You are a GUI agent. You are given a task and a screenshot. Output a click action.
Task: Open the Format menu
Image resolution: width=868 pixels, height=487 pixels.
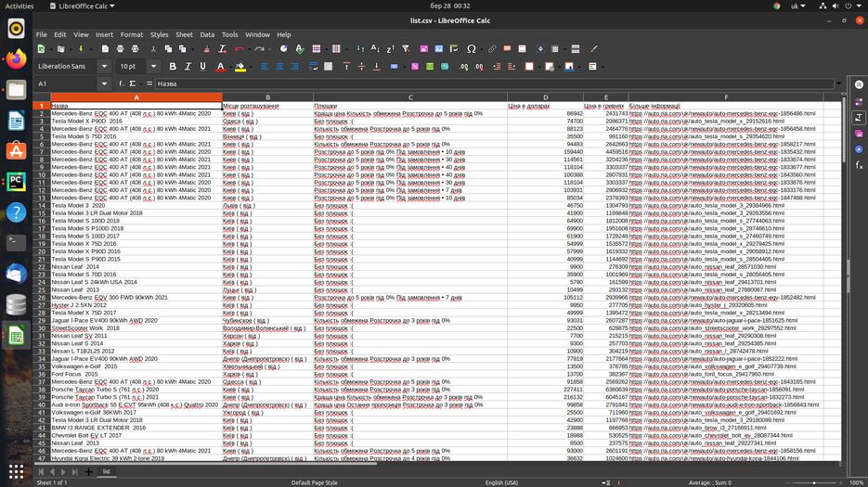tap(132, 34)
